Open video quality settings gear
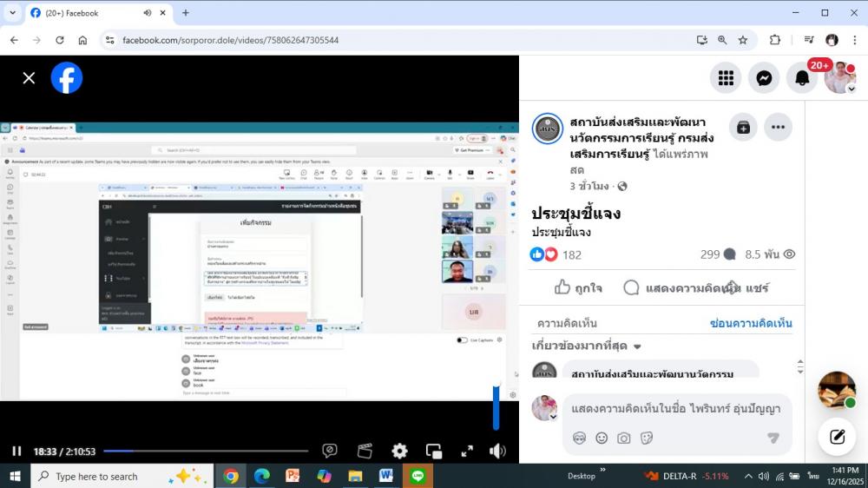The height and width of the screenshot is (488, 868). (399, 451)
